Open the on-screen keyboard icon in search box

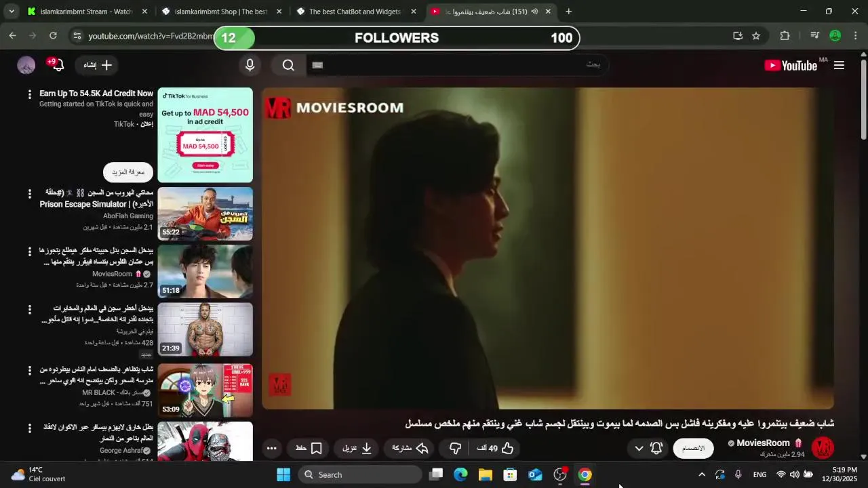click(x=317, y=65)
